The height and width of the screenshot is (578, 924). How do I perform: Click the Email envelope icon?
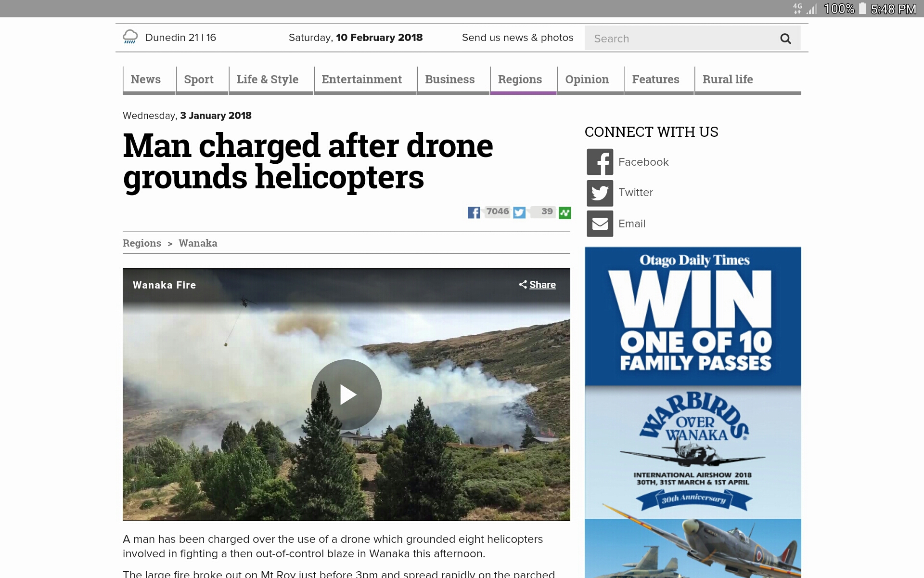[600, 223]
